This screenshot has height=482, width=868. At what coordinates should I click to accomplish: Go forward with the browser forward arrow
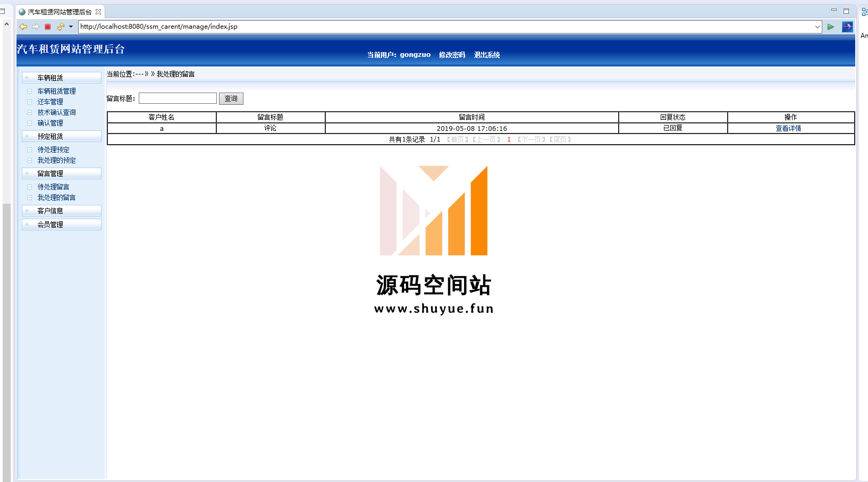(36, 27)
